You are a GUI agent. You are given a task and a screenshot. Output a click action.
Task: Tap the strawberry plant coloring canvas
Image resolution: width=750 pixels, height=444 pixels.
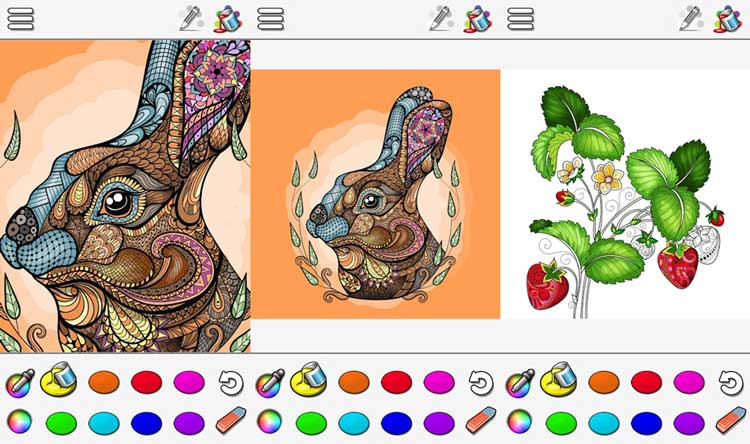625,194
